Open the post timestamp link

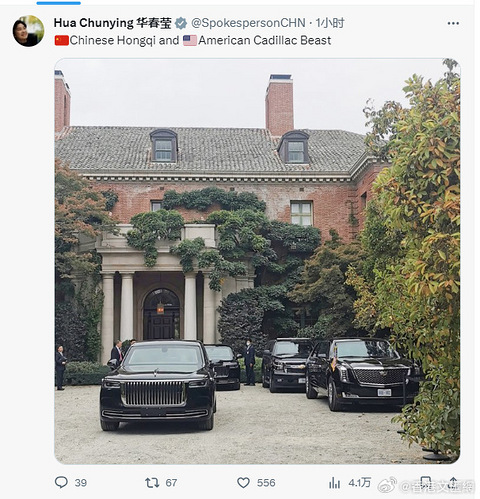[330, 23]
